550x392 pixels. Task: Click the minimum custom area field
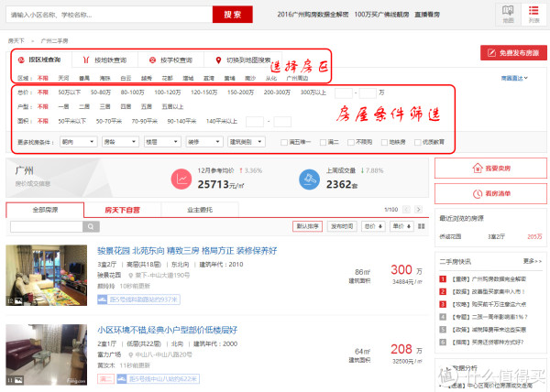click(x=255, y=122)
